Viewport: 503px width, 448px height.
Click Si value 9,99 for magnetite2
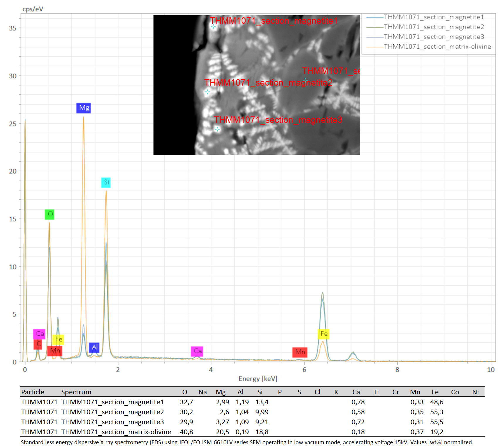pyautogui.click(x=262, y=412)
